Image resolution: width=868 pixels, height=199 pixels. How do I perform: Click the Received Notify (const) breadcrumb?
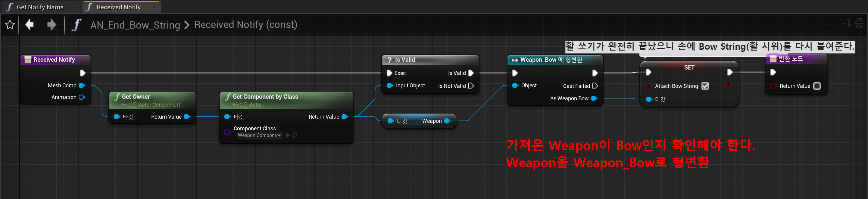pyautogui.click(x=246, y=25)
